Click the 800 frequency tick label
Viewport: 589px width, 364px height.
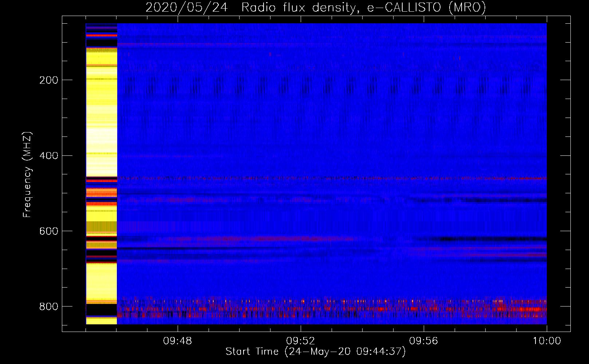[x=49, y=306]
